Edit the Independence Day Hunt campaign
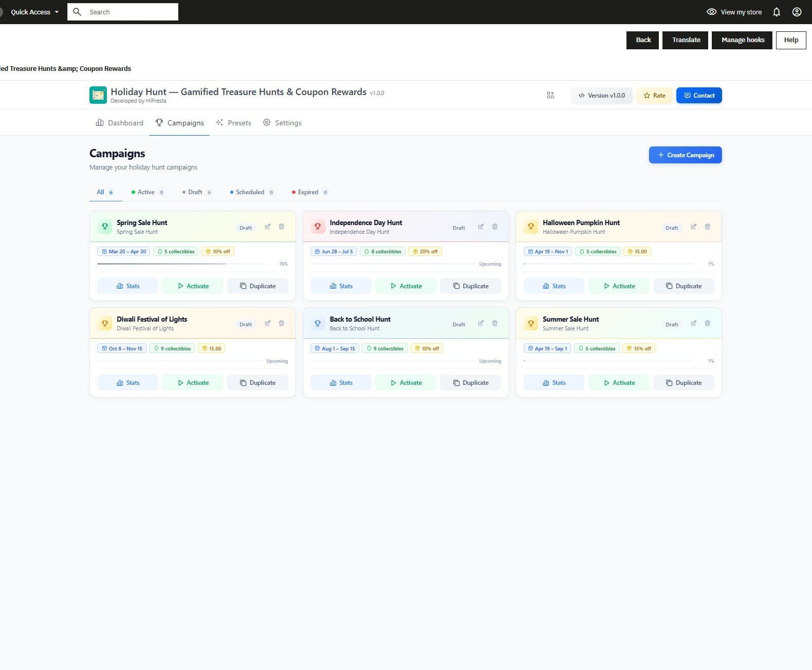The image size is (812, 670). pyautogui.click(x=481, y=227)
